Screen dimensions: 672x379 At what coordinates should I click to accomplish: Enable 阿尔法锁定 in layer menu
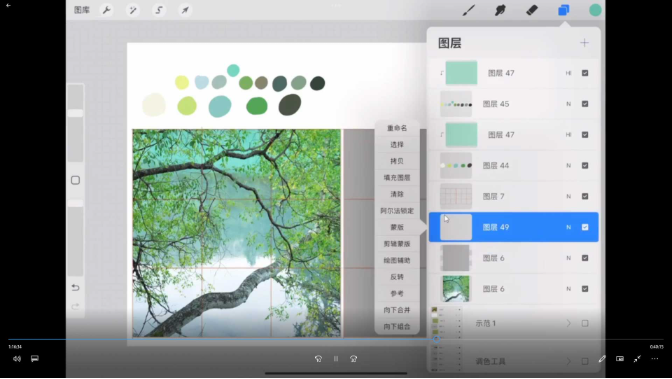coord(397,211)
